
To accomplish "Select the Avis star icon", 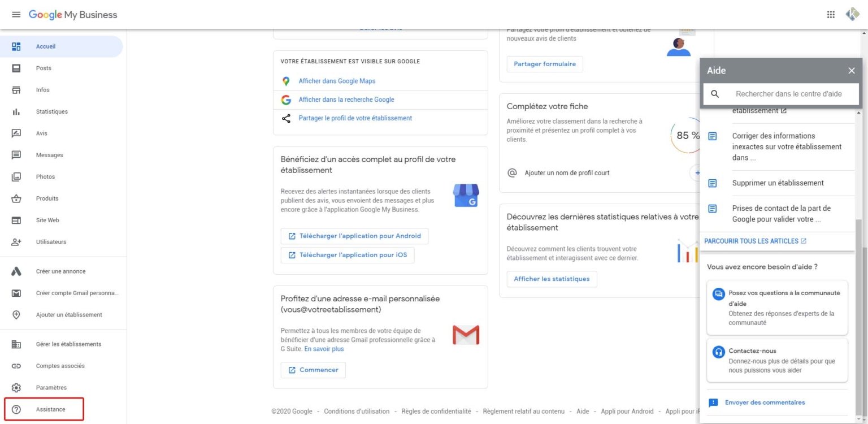I will [16, 133].
